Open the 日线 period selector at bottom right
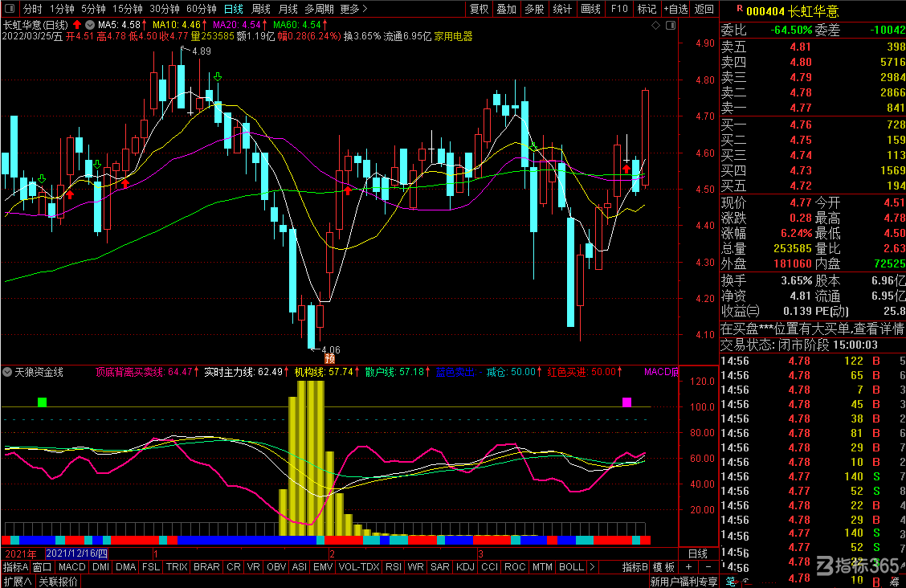Image resolution: width=906 pixels, height=588 pixels. [698, 553]
